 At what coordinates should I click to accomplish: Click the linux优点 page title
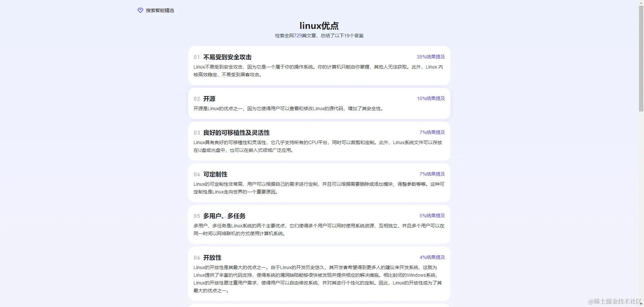click(319, 26)
